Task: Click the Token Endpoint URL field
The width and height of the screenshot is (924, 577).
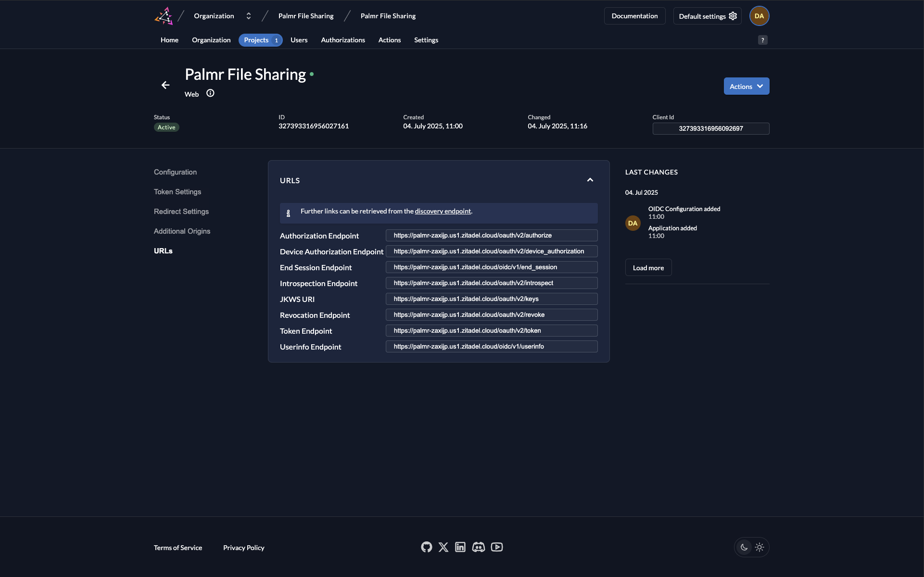Action: [x=492, y=330]
